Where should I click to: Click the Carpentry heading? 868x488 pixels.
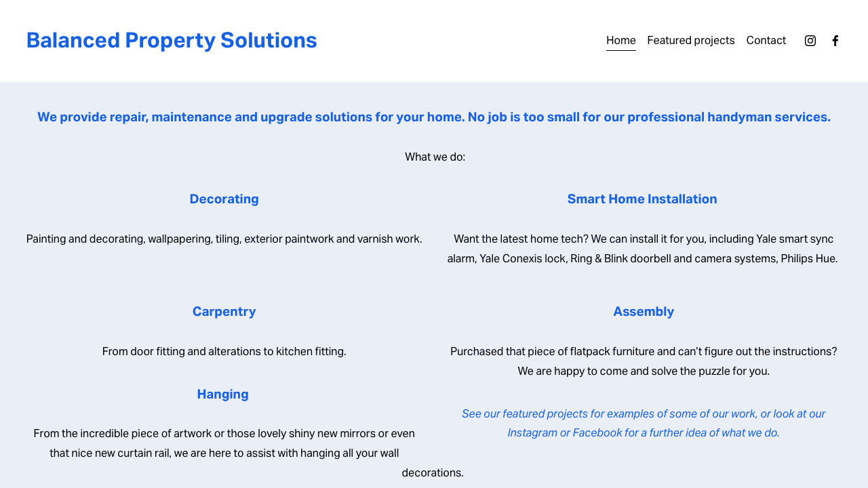(x=224, y=311)
